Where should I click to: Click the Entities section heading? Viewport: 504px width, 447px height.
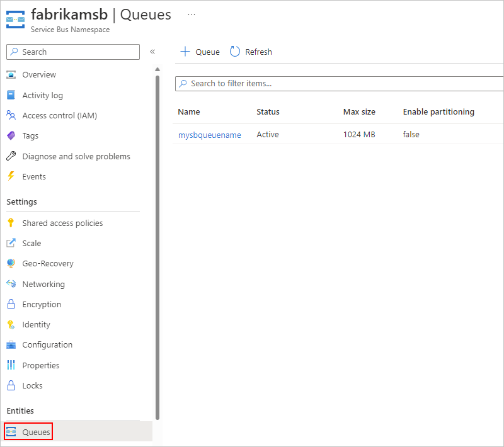(20, 410)
